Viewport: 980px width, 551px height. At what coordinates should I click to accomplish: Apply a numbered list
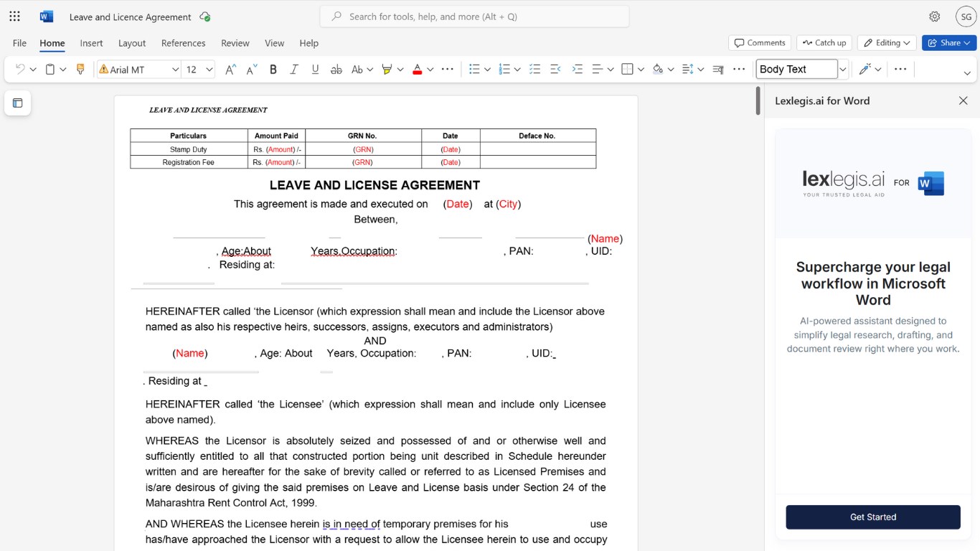(x=504, y=70)
